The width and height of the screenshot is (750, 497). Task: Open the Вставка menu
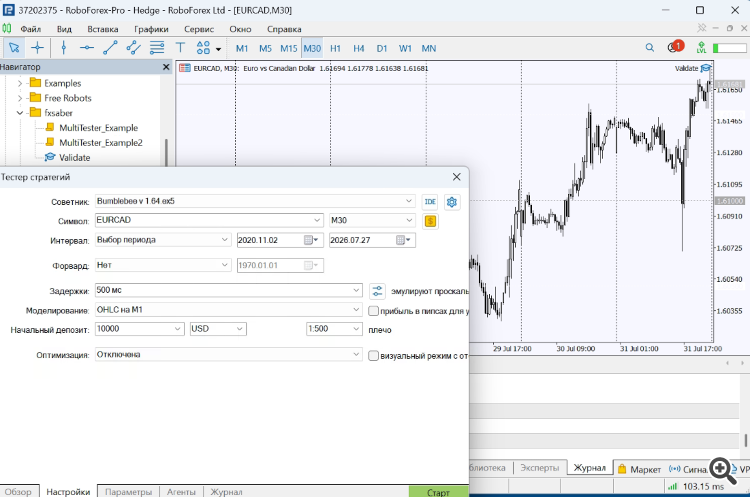103,29
